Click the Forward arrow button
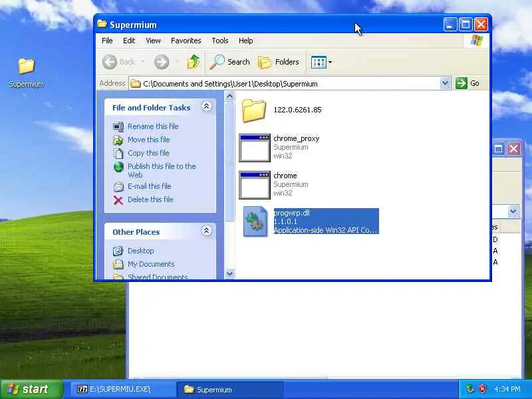 click(162, 62)
